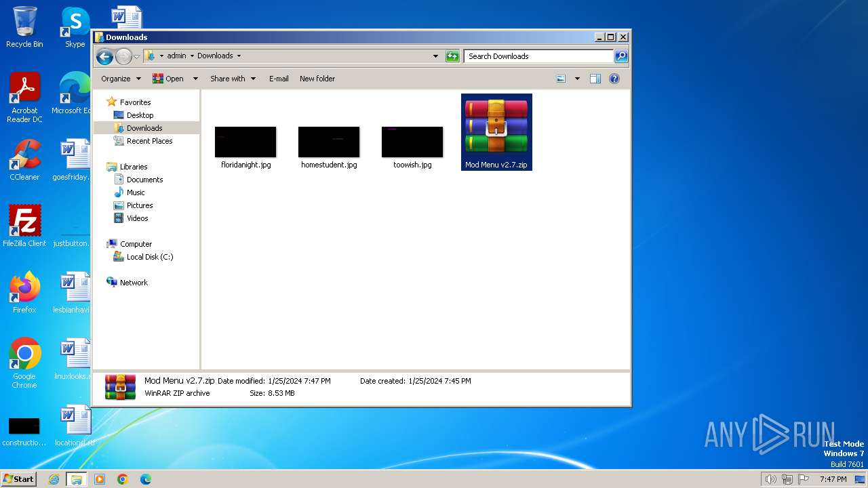This screenshot has height=488, width=868.
Task: Maximize the Downloads window
Action: (610, 37)
